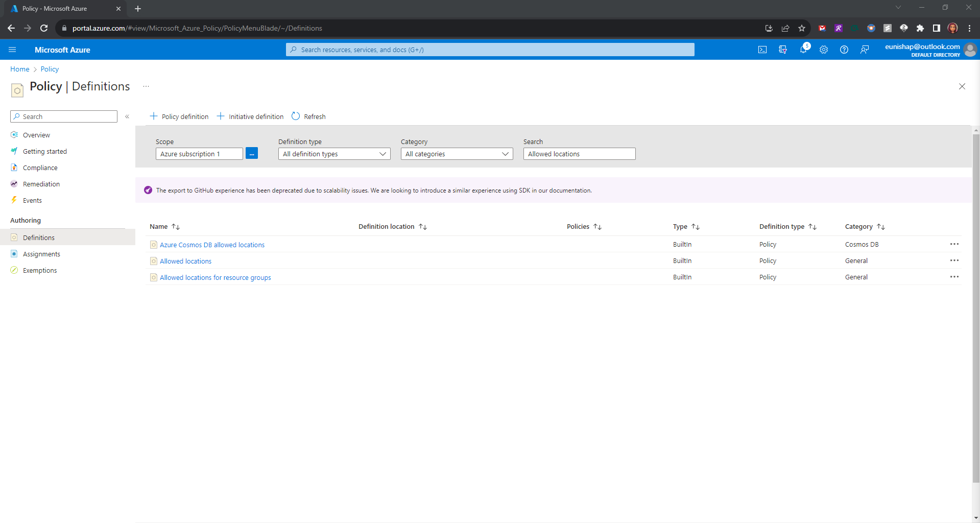Viewport: 980px width, 523px height.
Task: Click the Allowed locations search field
Action: (x=579, y=154)
